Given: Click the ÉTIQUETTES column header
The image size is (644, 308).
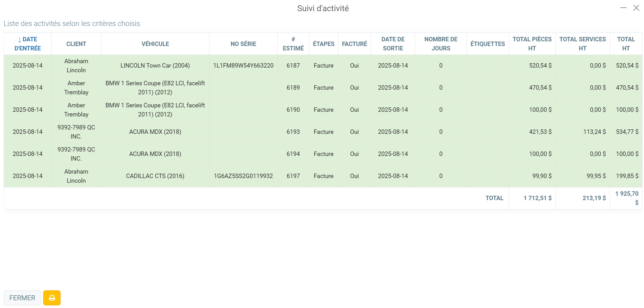Looking at the screenshot, I should (488, 44).
